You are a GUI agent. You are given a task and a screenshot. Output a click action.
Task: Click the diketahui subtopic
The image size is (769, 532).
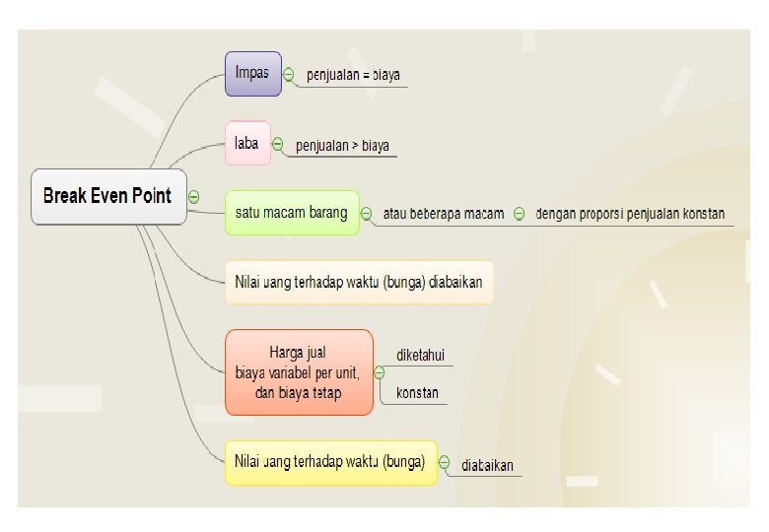tap(421, 355)
